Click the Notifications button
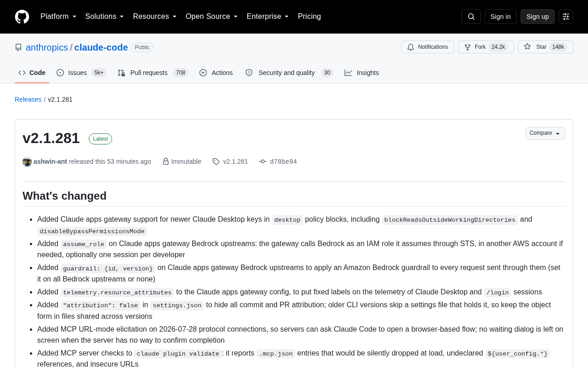The width and height of the screenshot is (588, 368). click(428, 47)
